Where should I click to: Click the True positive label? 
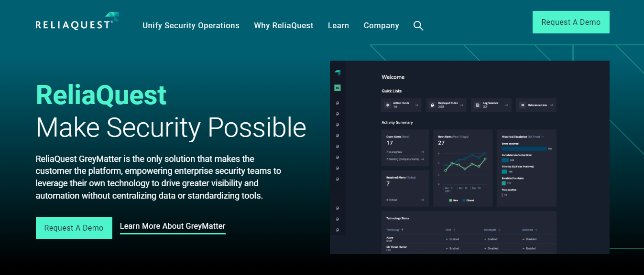pyautogui.click(x=509, y=190)
